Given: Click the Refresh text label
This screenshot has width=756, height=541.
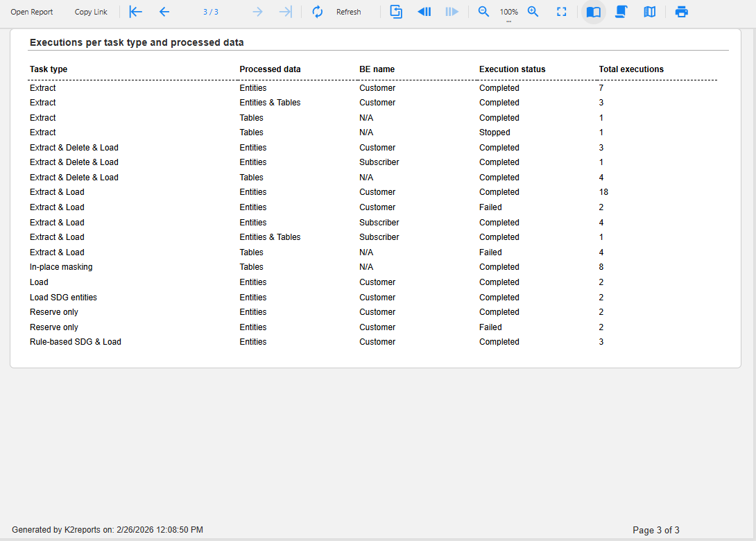Looking at the screenshot, I should [348, 12].
